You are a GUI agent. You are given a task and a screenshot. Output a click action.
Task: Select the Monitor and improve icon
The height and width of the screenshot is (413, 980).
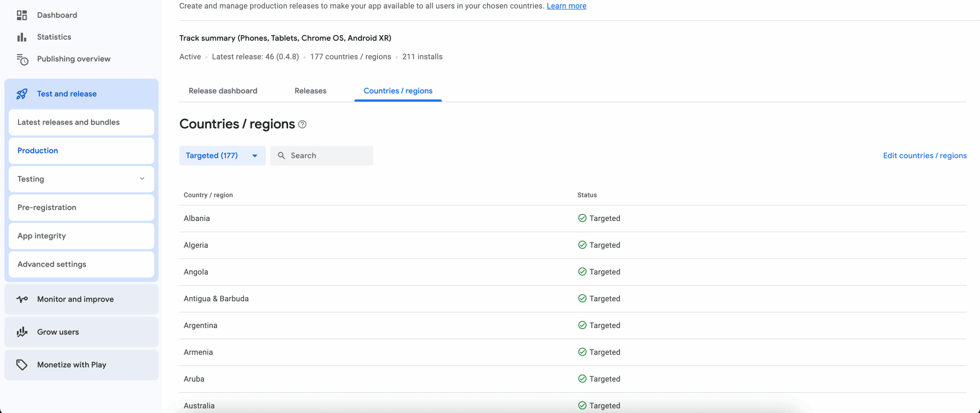[x=22, y=299]
